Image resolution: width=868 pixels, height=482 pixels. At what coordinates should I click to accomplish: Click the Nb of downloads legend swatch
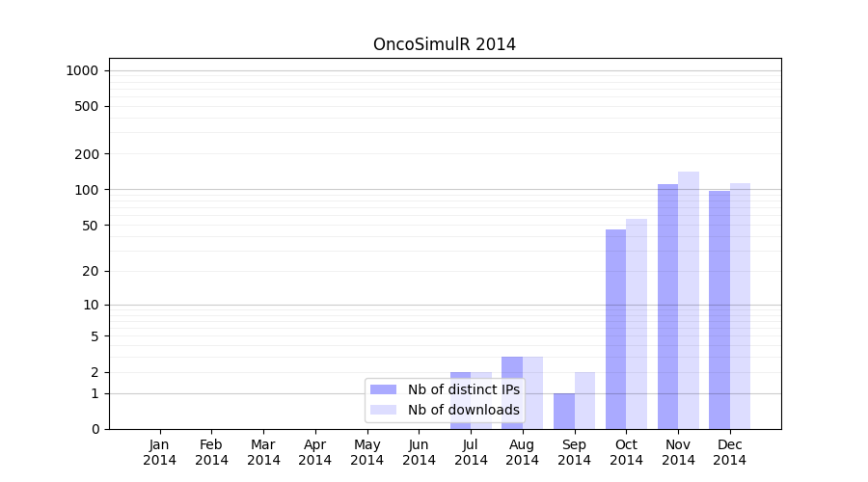(383, 410)
